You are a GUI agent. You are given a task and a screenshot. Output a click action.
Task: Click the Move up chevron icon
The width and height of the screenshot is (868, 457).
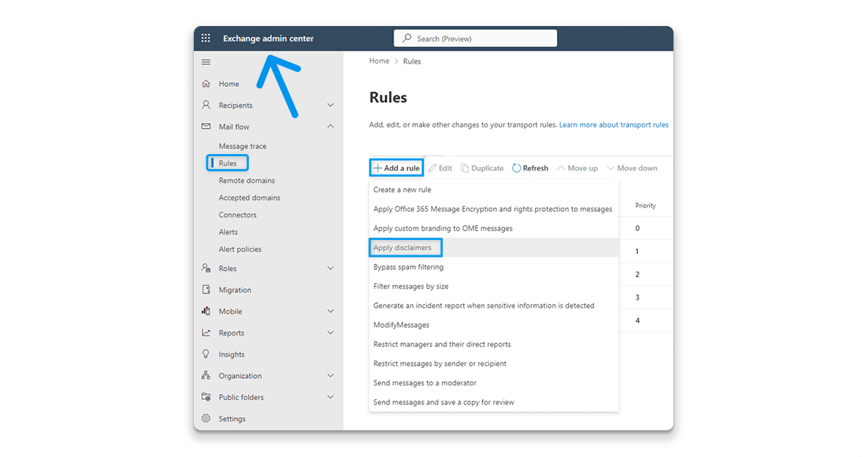coord(561,168)
